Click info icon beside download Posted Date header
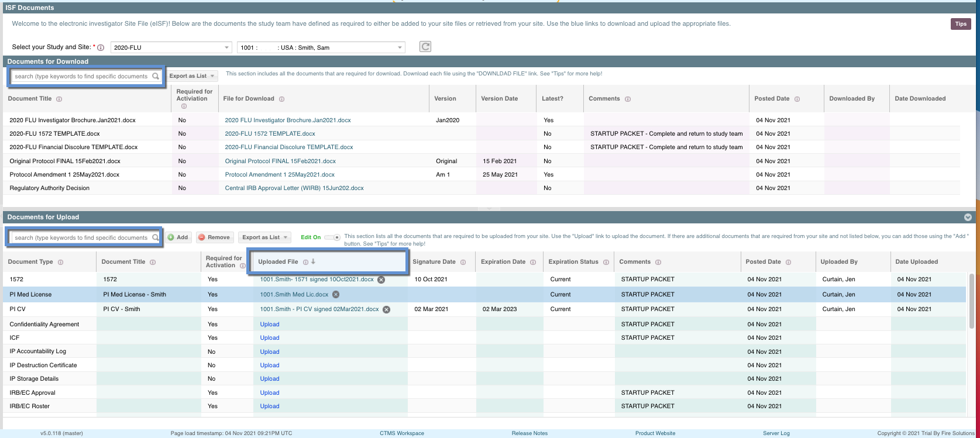980x438 pixels. (797, 99)
